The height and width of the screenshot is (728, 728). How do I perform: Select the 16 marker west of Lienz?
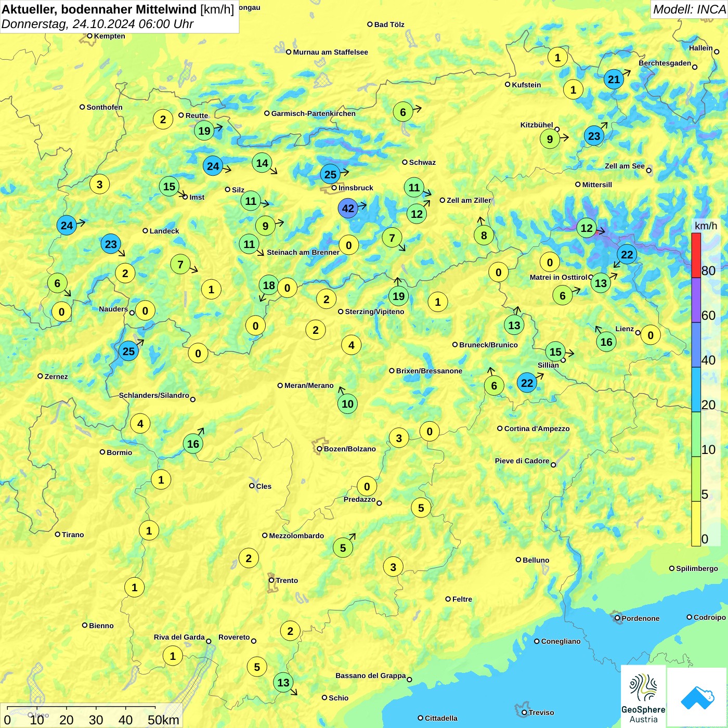[606, 342]
